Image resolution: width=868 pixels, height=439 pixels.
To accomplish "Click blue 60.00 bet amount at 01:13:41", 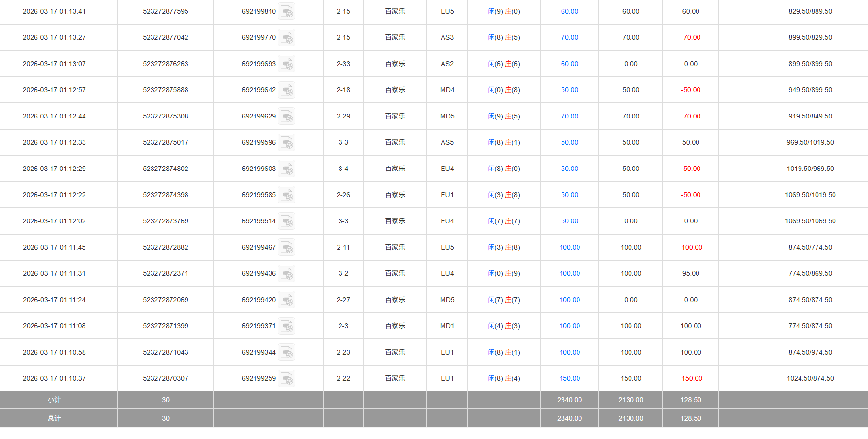I will click(569, 11).
